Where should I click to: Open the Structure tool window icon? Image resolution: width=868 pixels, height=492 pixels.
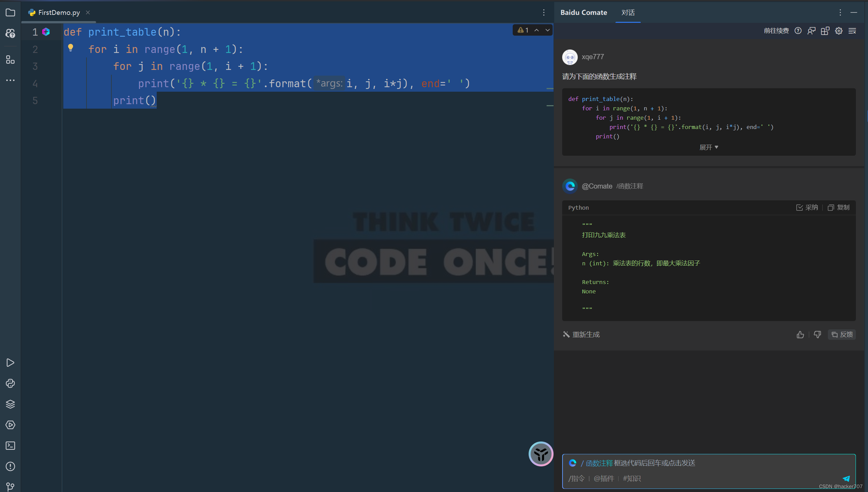coord(10,60)
